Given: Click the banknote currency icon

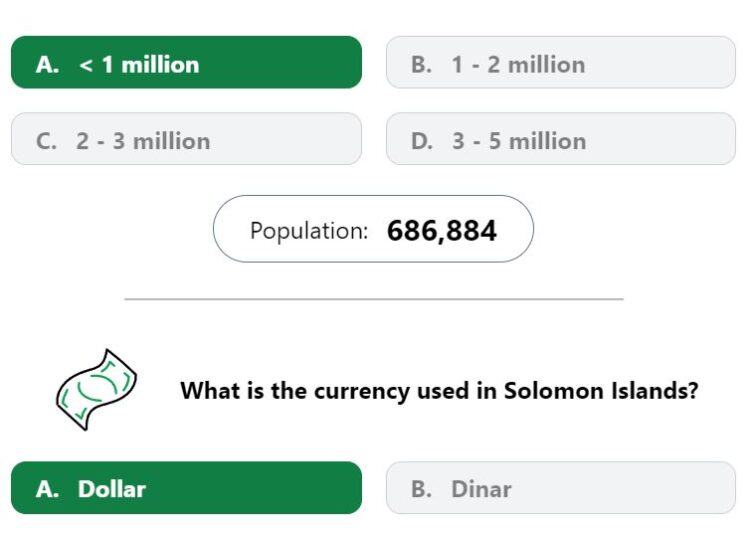Looking at the screenshot, I should (97, 390).
